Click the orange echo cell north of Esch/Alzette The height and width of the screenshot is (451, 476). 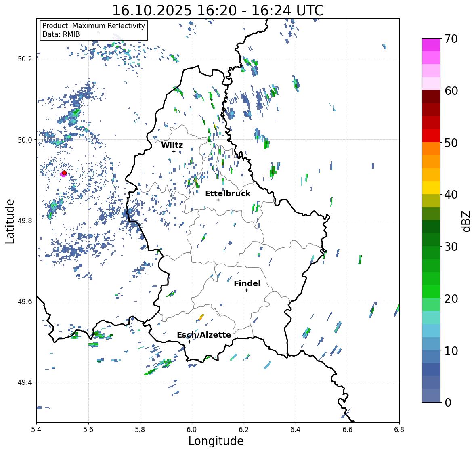point(201,317)
